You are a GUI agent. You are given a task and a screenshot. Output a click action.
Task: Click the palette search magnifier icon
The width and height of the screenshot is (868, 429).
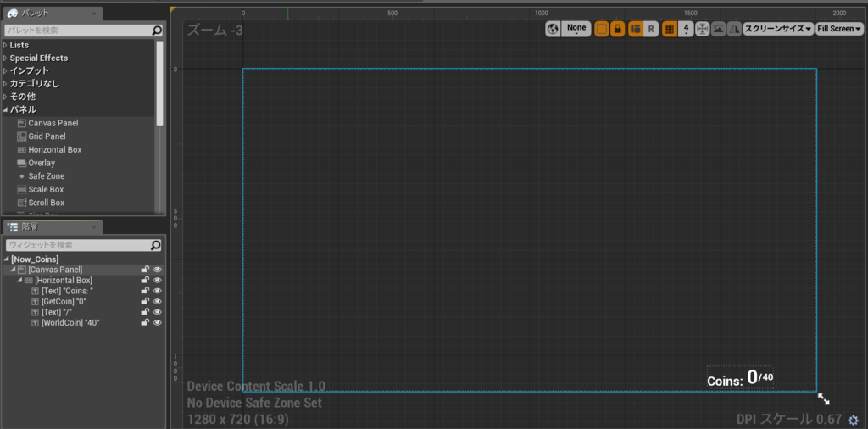point(157,30)
